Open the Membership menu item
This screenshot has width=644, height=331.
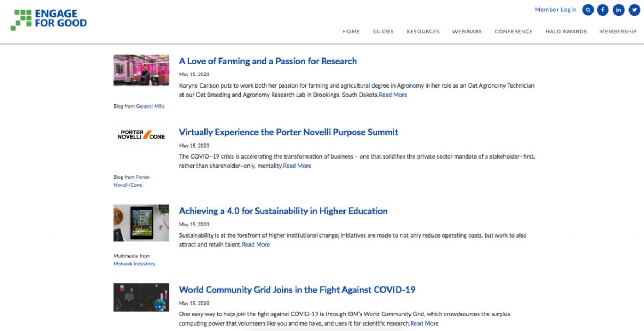pos(618,32)
